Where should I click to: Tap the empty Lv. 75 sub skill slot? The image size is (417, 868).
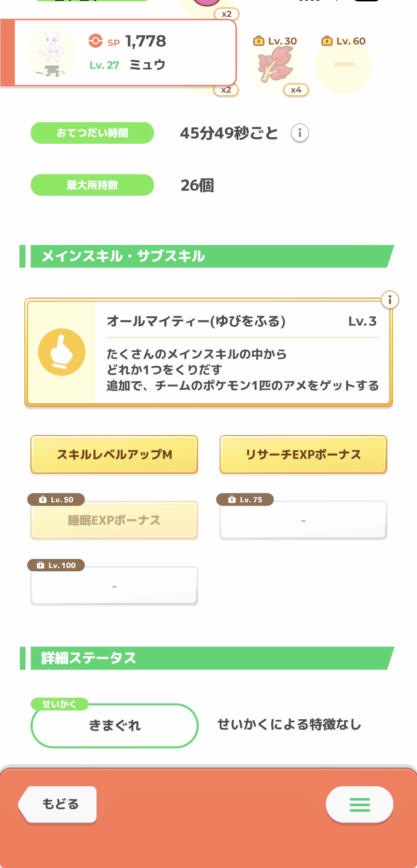[303, 520]
